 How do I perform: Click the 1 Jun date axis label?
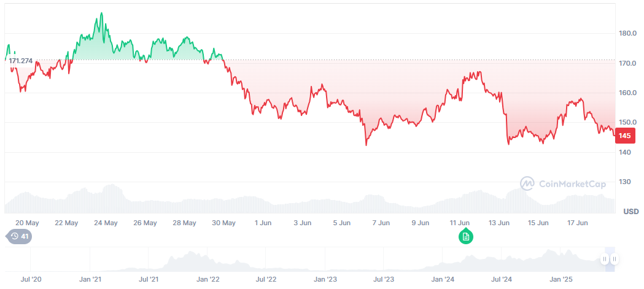tap(263, 223)
